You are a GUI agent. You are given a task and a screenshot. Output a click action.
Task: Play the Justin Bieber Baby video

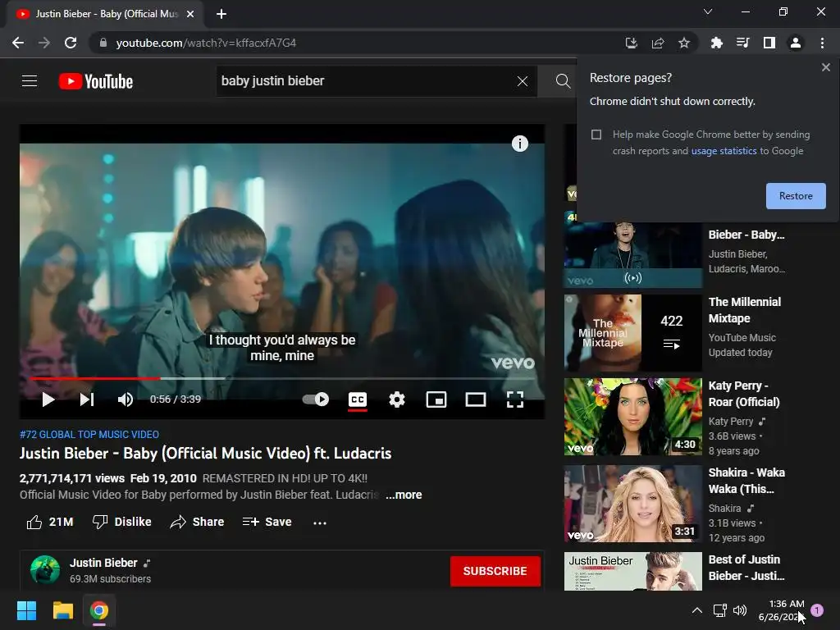[x=48, y=399]
